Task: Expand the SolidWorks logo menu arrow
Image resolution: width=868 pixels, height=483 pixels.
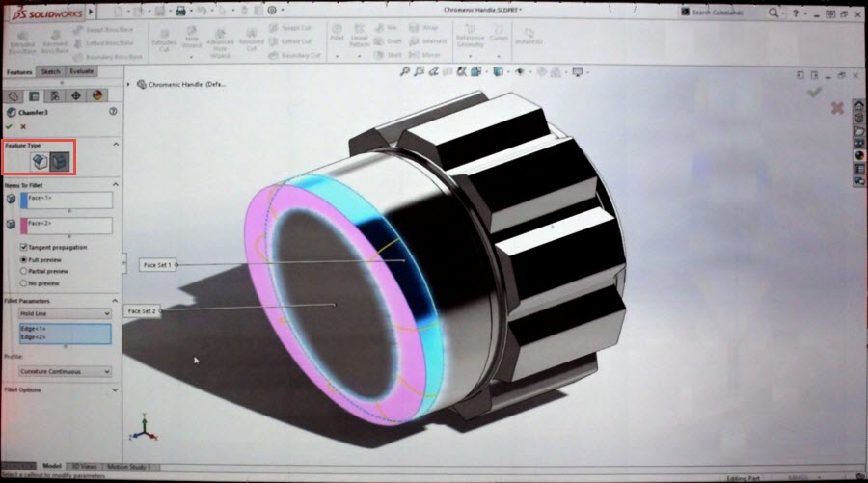Action: point(91,11)
